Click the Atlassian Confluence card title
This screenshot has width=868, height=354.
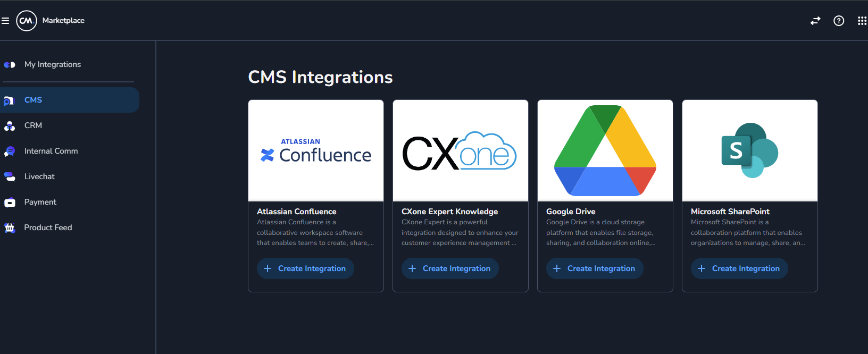point(297,212)
